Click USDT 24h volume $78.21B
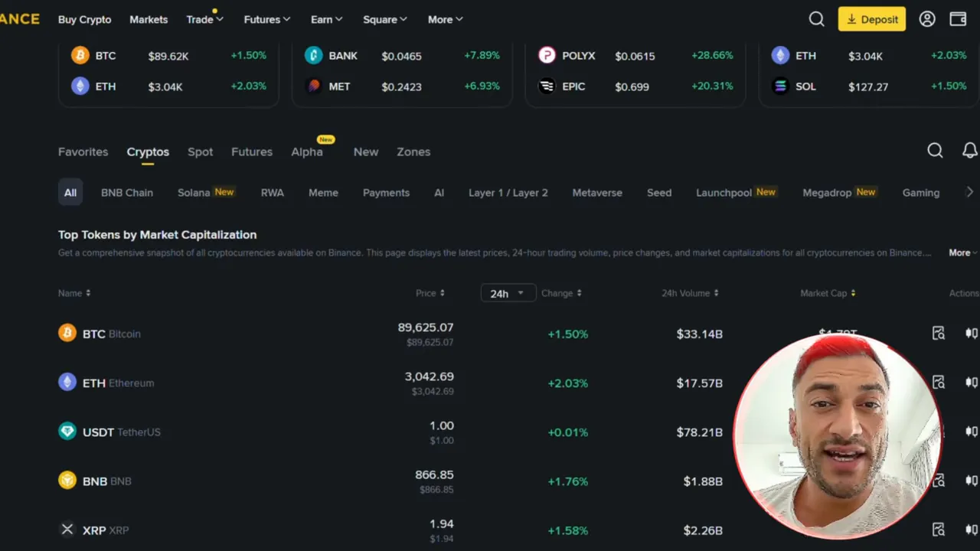The height and width of the screenshot is (551, 980). tap(699, 432)
